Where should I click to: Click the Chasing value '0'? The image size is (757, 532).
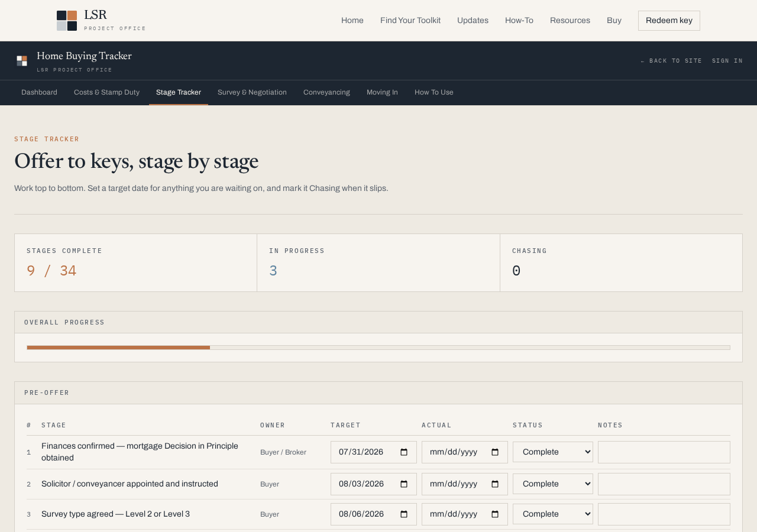point(516,271)
